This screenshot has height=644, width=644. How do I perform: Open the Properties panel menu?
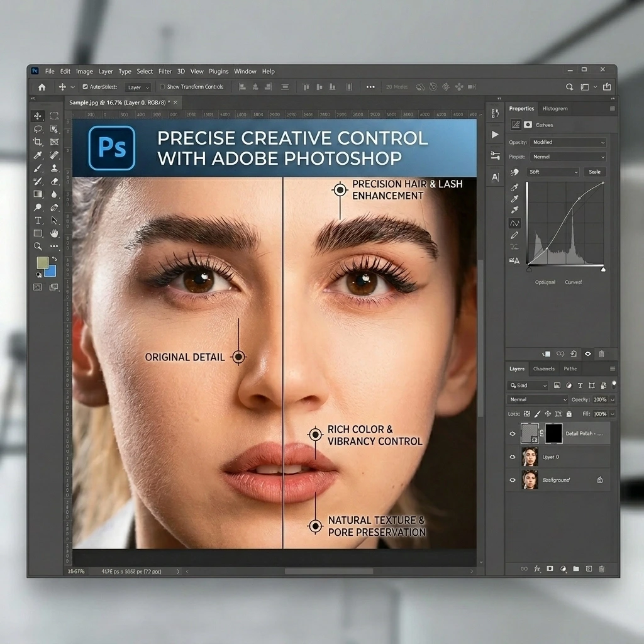[x=612, y=108]
